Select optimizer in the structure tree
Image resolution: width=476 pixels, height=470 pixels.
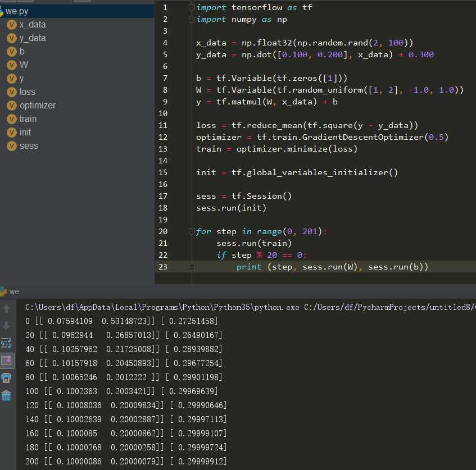(x=37, y=106)
